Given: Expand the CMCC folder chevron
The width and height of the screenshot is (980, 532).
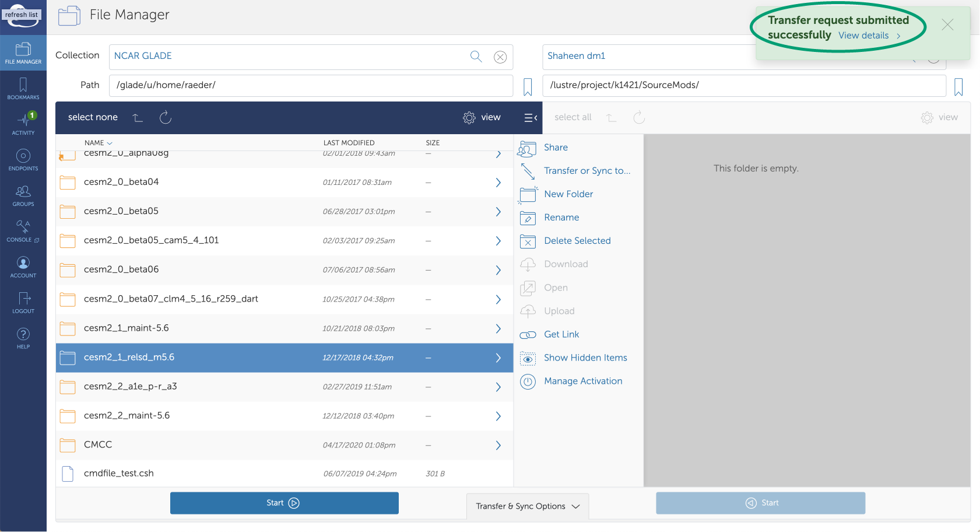Looking at the screenshot, I should tap(498, 445).
